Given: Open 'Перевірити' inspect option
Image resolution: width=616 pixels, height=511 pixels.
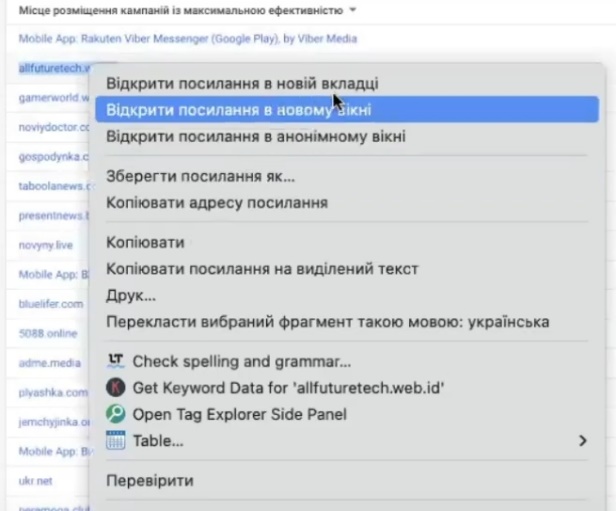Looking at the screenshot, I should click(150, 481).
